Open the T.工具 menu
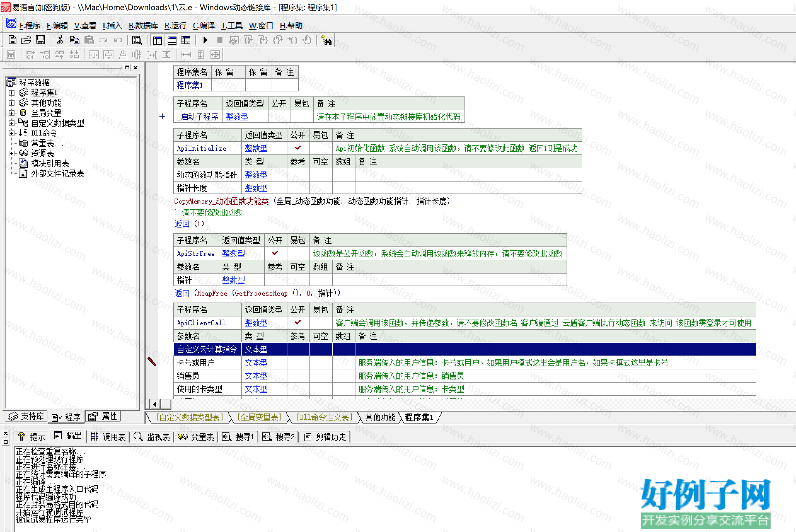The image size is (796, 532). pos(232,26)
